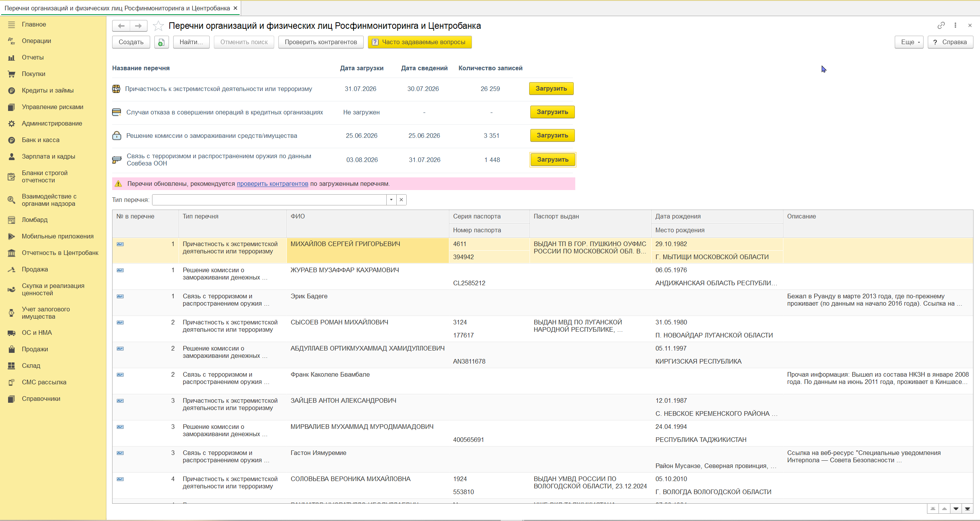Open the Продажа menu item
Image resolution: width=980 pixels, height=521 pixels.
pos(35,270)
